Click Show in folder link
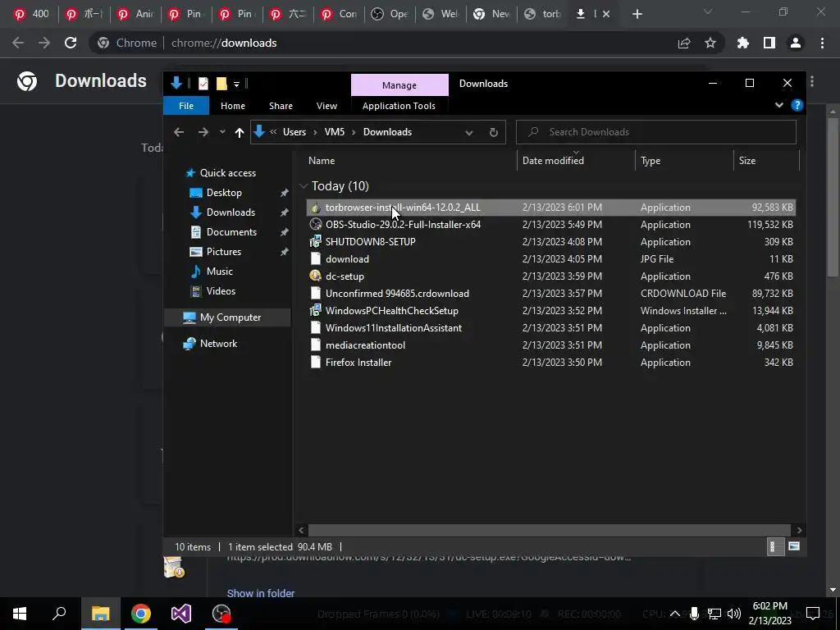The height and width of the screenshot is (630, 840). (261, 593)
